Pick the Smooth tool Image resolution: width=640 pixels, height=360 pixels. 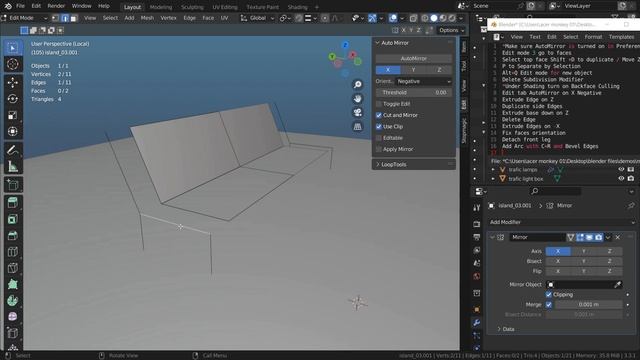[13, 317]
